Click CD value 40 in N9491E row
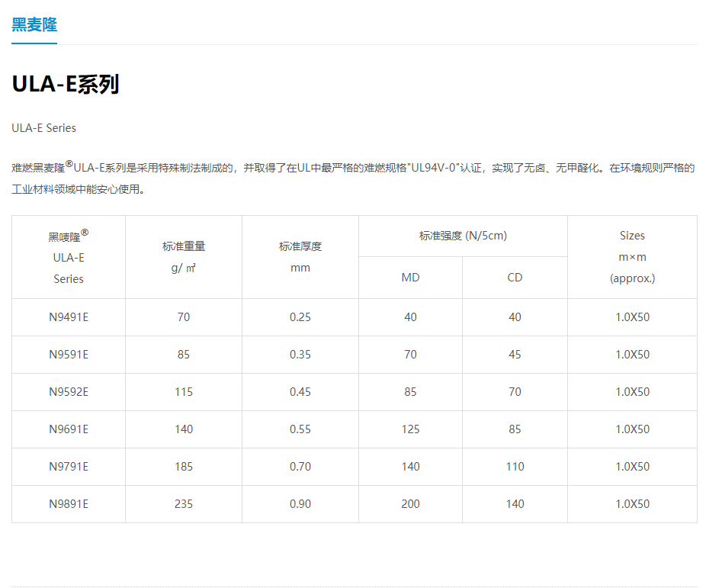The width and height of the screenshot is (706, 588). (x=515, y=317)
